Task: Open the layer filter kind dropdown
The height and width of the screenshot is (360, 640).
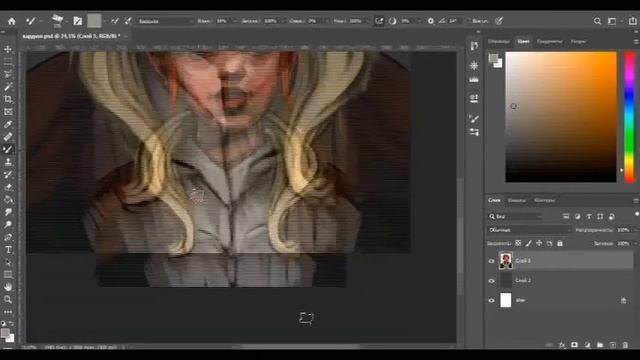Action: coord(515,216)
